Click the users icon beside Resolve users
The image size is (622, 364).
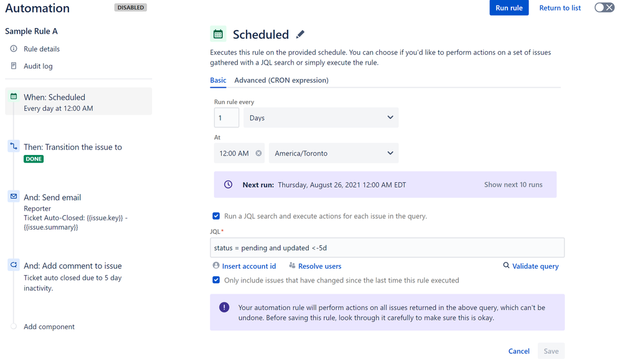292,265
